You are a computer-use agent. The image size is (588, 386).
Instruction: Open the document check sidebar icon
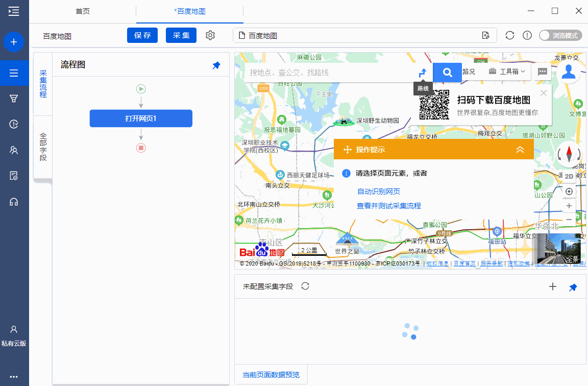[x=14, y=176]
